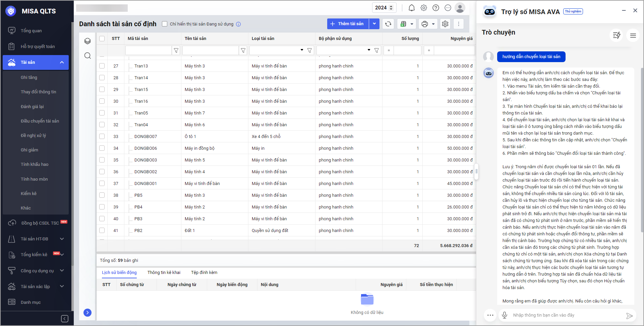The width and height of the screenshot is (644, 326).
Task: Open the print icon button
Action: click(425, 24)
